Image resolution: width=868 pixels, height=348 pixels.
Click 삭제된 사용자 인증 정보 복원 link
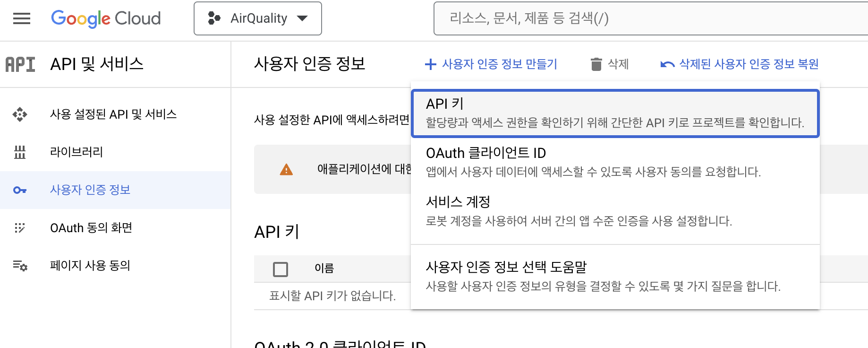740,64
